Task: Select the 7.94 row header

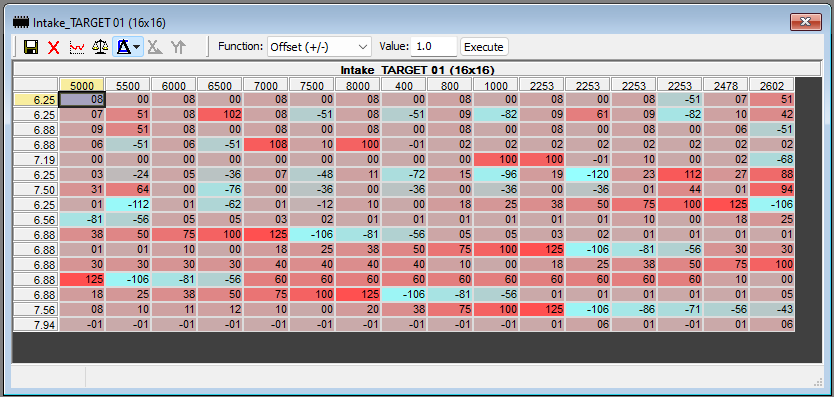Action: (36, 324)
